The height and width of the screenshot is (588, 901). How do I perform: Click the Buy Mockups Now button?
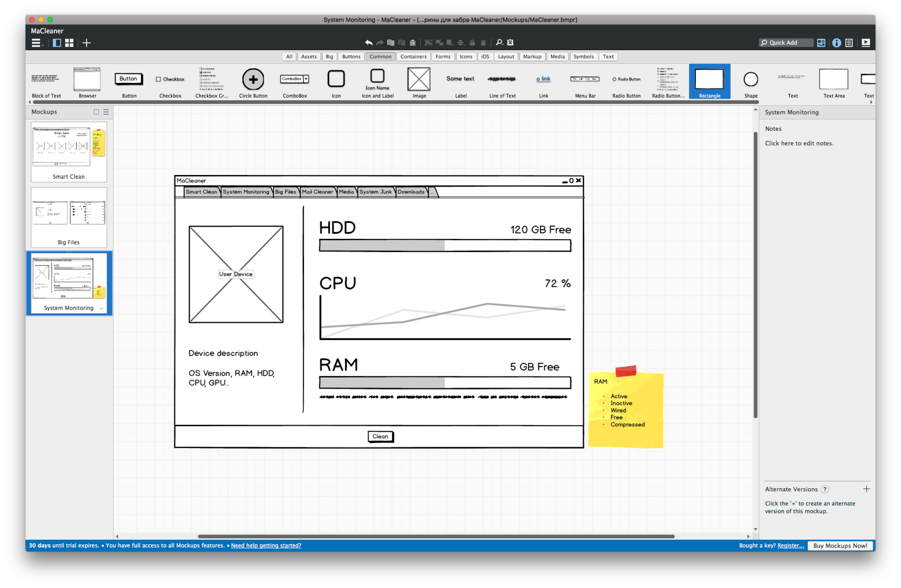pos(840,546)
